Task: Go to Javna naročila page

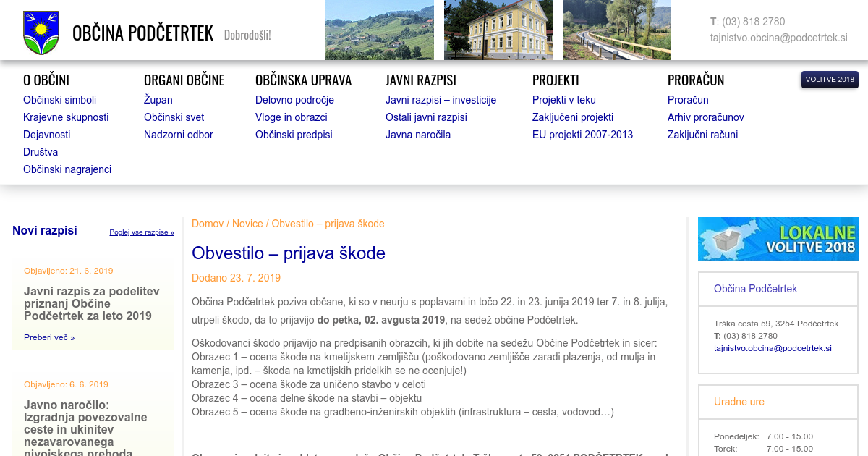Action: pos(417,135)
